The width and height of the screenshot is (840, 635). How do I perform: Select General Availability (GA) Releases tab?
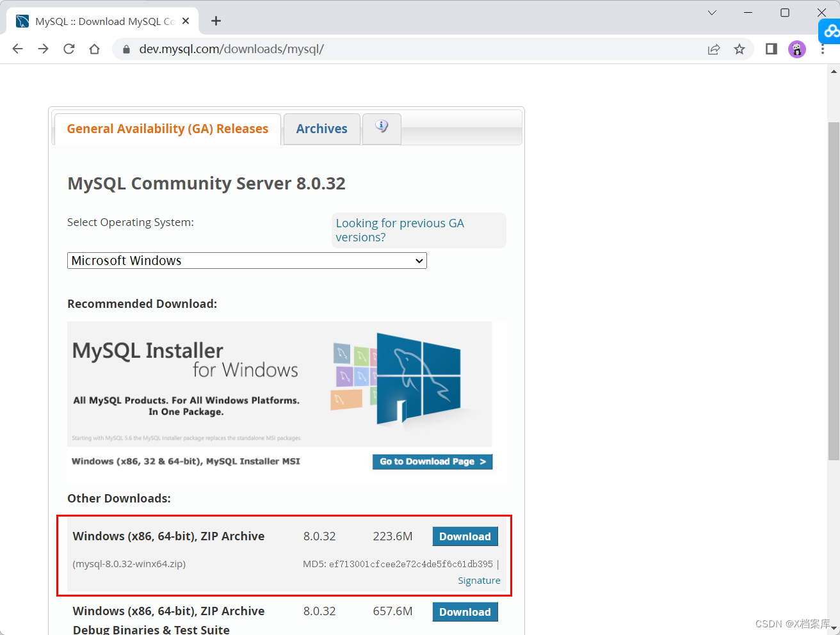168,129
